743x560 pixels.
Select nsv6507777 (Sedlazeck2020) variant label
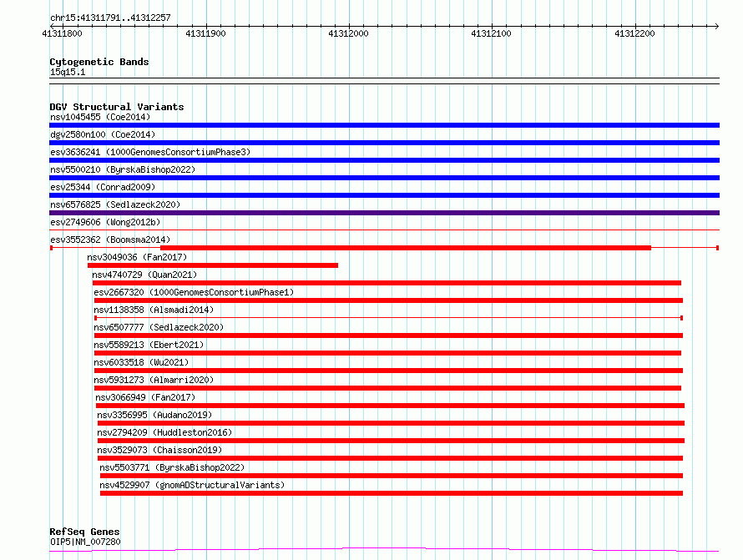pyautogui.click(x=159, y=327)
